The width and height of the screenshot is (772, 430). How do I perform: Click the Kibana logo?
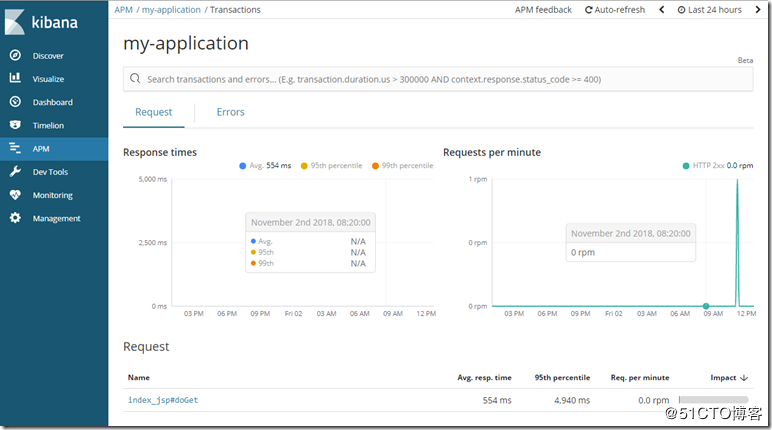point(41,23)
